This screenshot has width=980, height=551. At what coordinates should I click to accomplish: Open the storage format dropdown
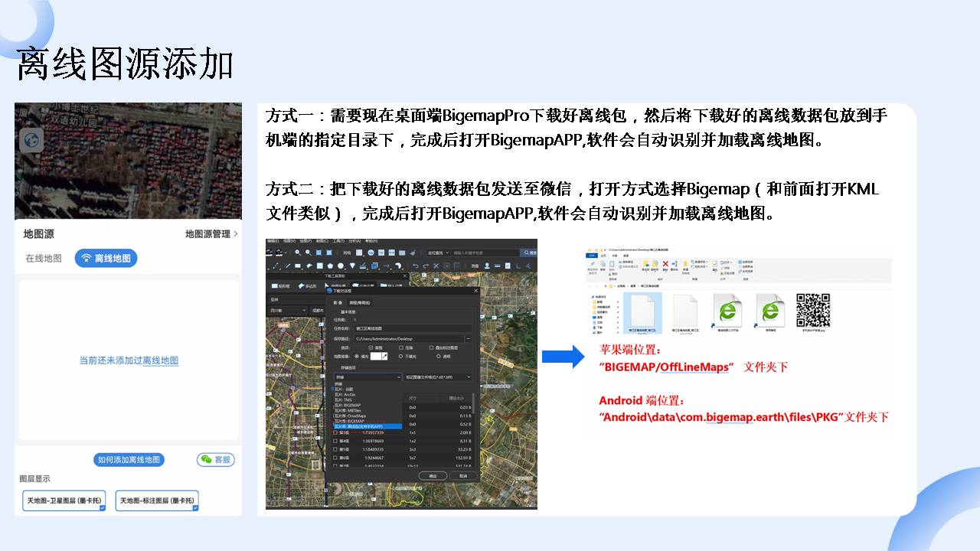tap(368, 377)
